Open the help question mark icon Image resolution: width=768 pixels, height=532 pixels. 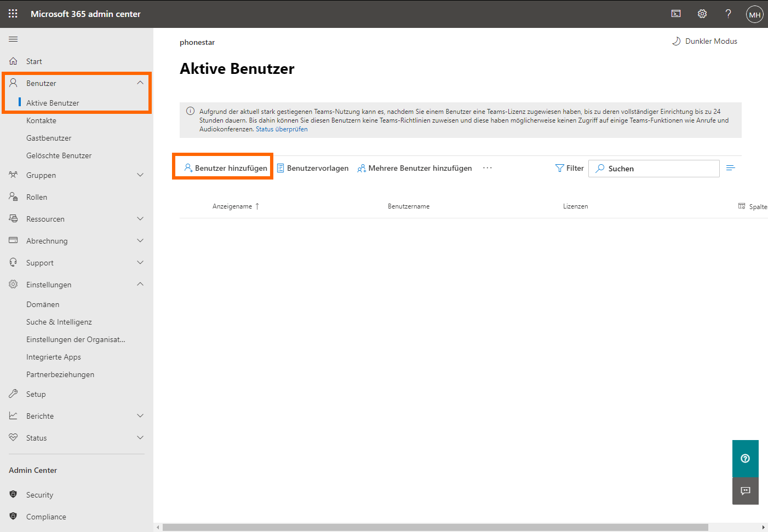coord(728,14)
